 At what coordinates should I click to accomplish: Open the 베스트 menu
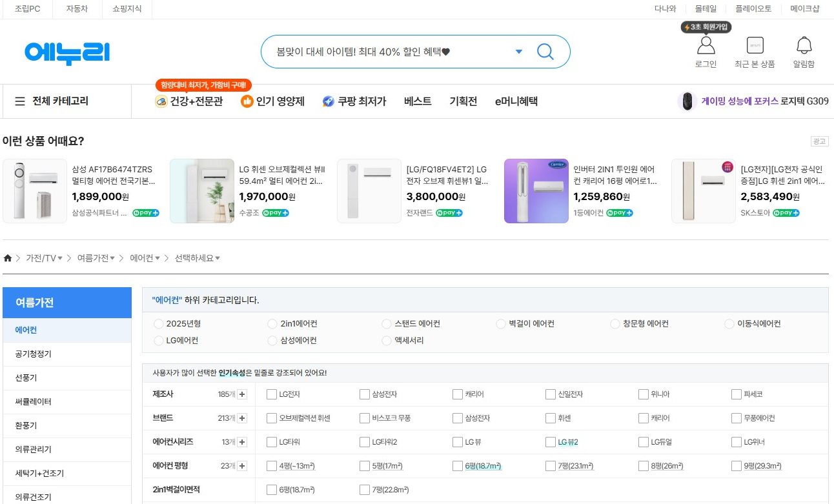pyautogui.click(x=418, y=101)
